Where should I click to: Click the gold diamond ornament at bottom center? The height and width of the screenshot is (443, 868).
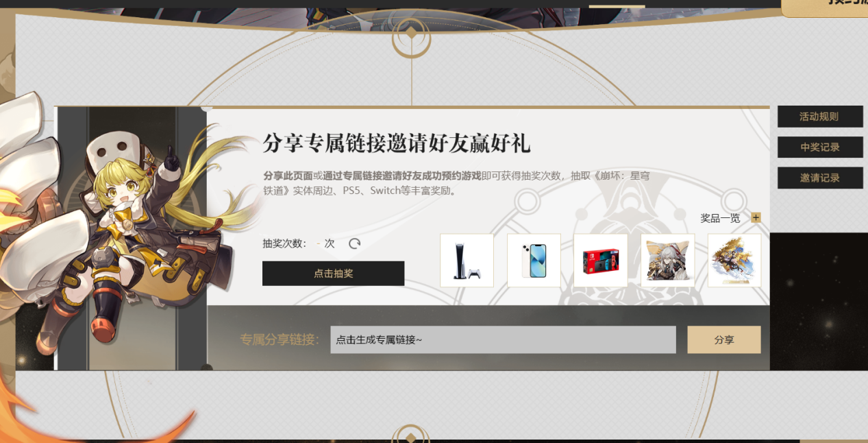point(410,435)
